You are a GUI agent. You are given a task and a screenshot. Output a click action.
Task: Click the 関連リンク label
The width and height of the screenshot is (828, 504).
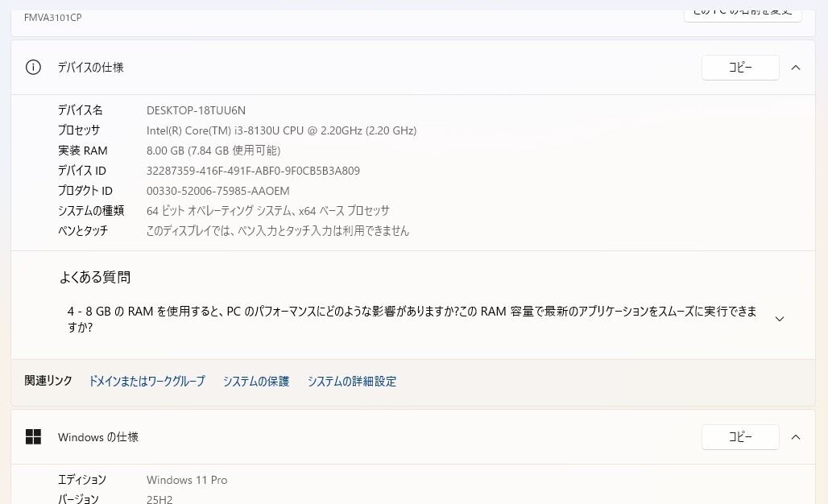click(x=48, y=381)
